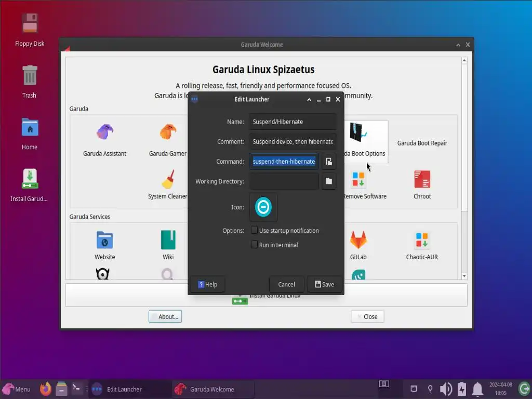Open the power manager battery icon

click(x=462, y=389)
